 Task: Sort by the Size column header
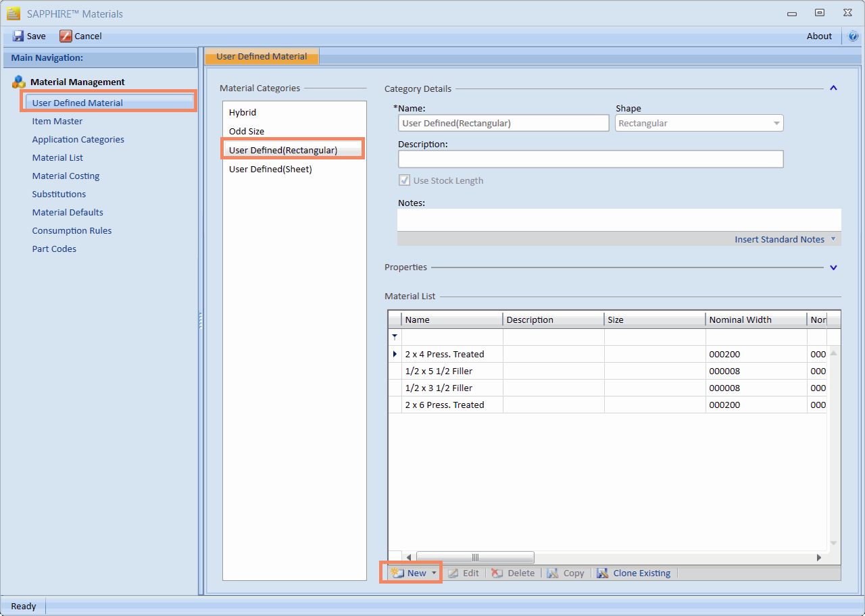pos(655,319)
